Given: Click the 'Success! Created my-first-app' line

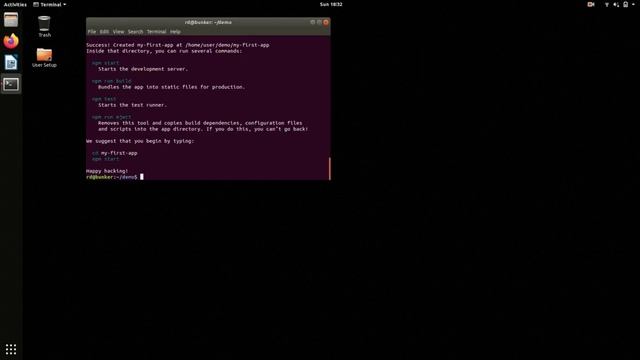Looking at the screenshot, I should point(178,45).
